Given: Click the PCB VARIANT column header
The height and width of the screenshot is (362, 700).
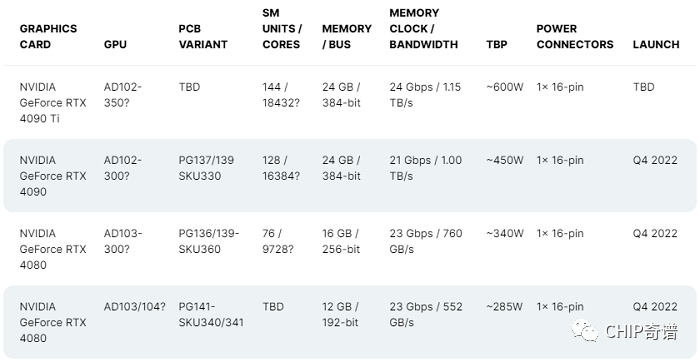Looking at the screenshot, I should [203, 37].
